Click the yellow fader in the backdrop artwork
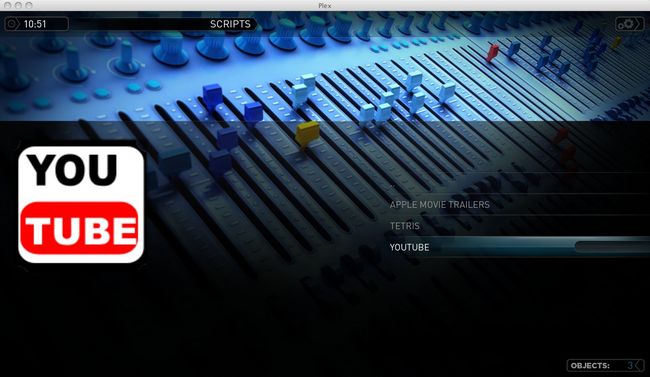Screen dimensions: 650x377 pos(307,134)
